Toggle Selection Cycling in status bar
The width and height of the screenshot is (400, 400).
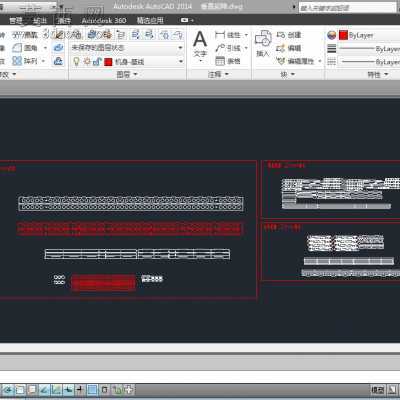117,389
